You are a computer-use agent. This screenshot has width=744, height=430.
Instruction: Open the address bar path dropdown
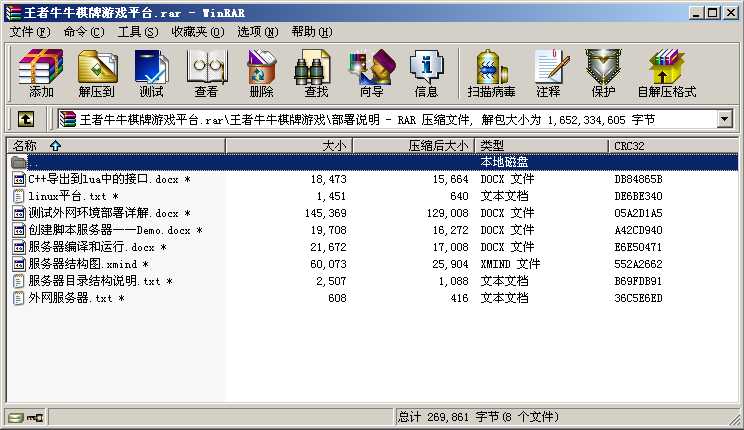724,119
